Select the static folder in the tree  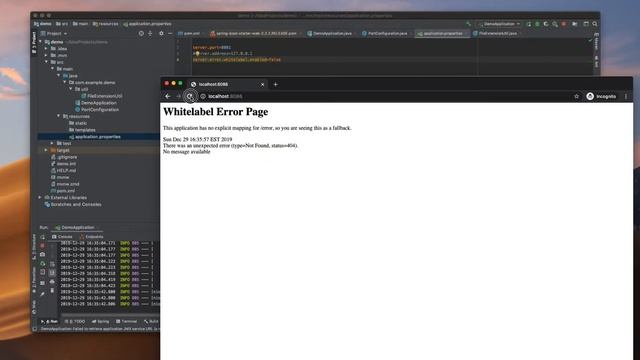[81, 123]
